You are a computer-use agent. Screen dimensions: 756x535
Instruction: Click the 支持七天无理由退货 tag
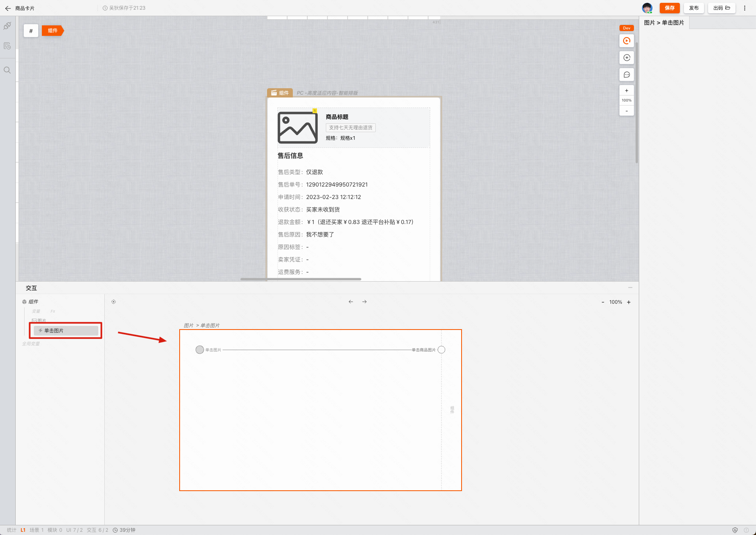click(x=351, y=128)
